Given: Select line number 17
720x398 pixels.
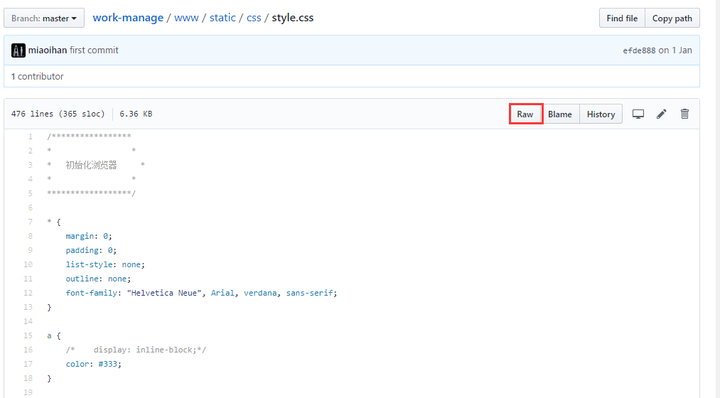Looking at the screenshot, I should click(x=28, y=364).
